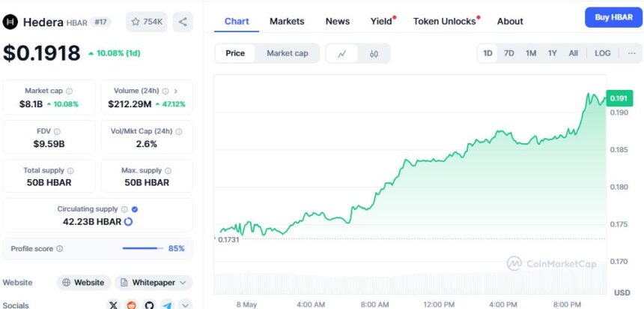Select the candlestick chart type icon
Image resolution: width=644 pixels, height=309 pixels.
[x=374, y=53]
